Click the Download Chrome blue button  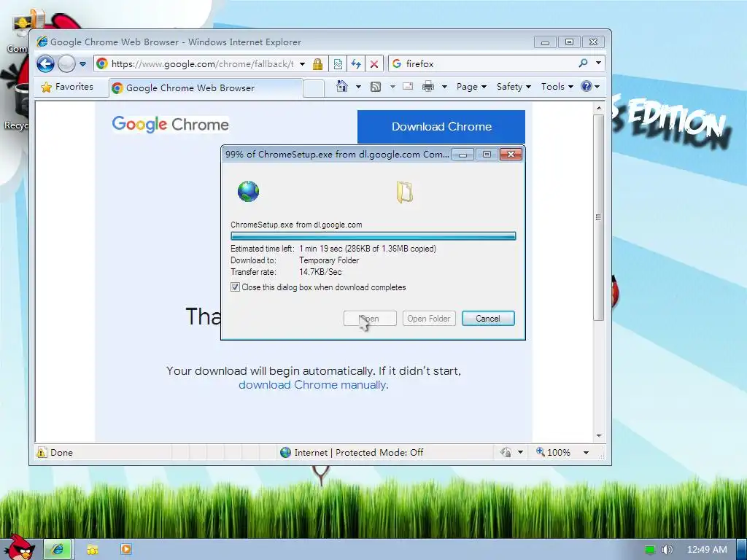pos(441,127)
